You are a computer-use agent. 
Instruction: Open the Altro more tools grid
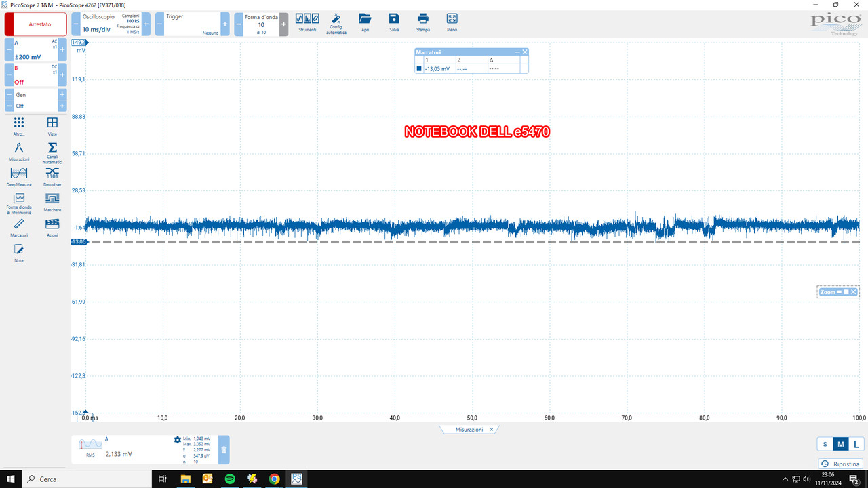19,126
